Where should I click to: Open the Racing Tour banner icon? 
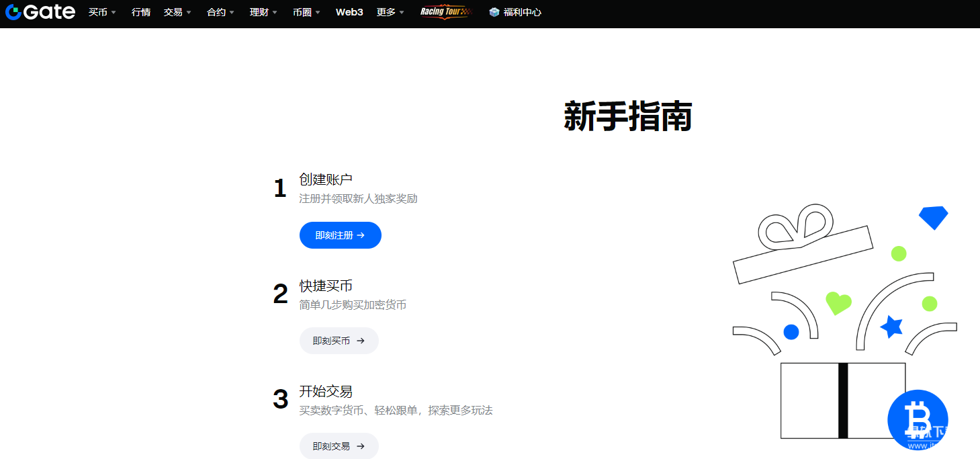coord(446,12)
